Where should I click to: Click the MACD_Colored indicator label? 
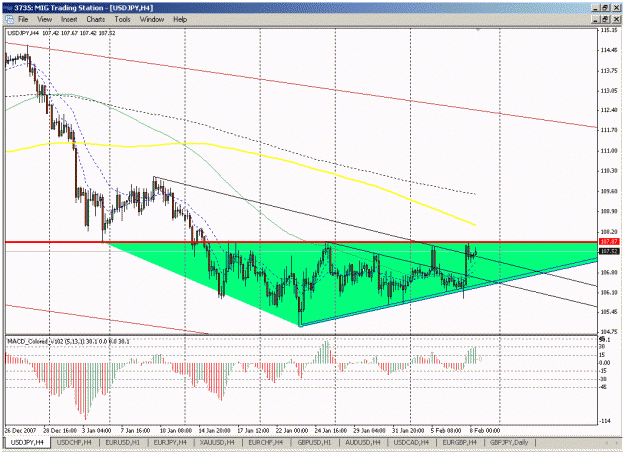coord(68,341)
